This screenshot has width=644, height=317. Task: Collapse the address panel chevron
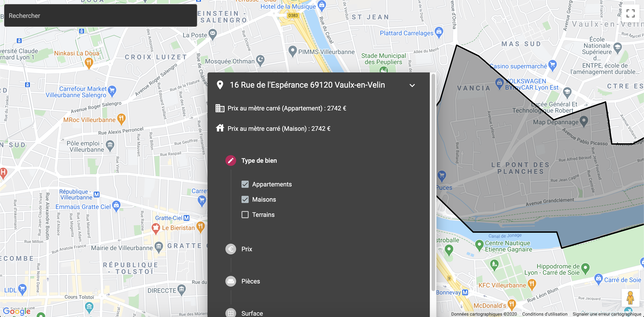(412, 85)
